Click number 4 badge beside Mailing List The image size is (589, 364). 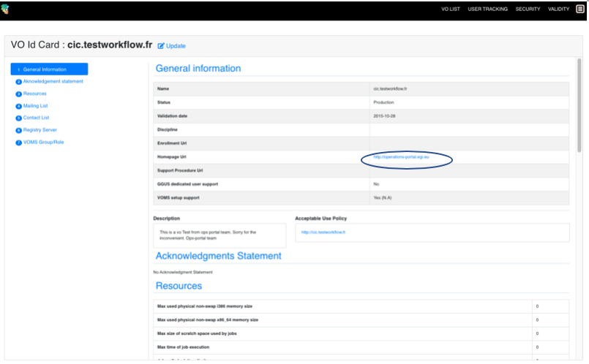[18, 106]
